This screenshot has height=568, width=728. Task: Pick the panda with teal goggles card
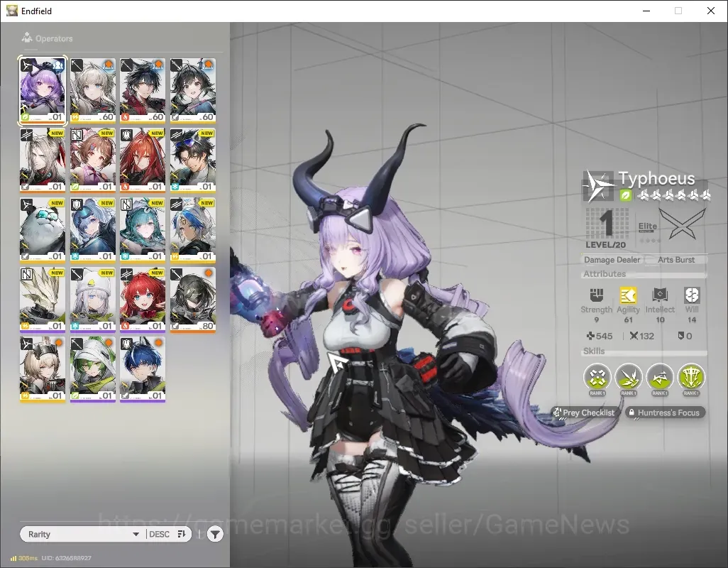[x=43, y=230]
